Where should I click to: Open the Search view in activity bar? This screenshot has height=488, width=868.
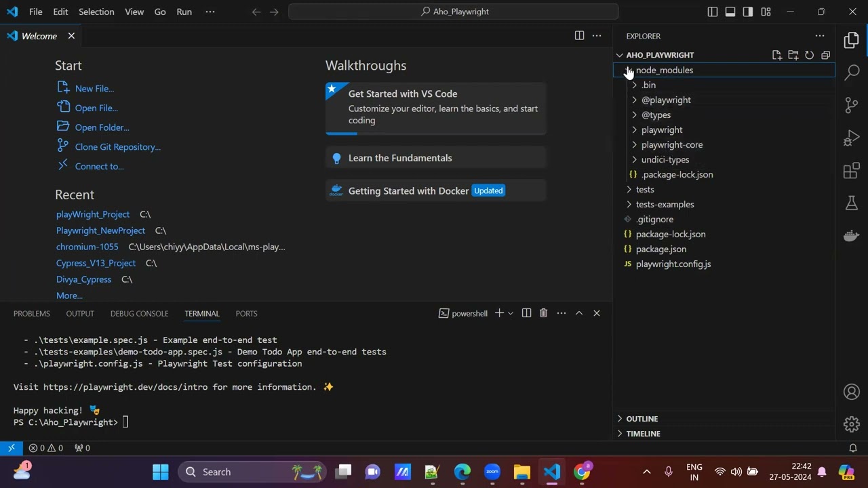point(852,73)
